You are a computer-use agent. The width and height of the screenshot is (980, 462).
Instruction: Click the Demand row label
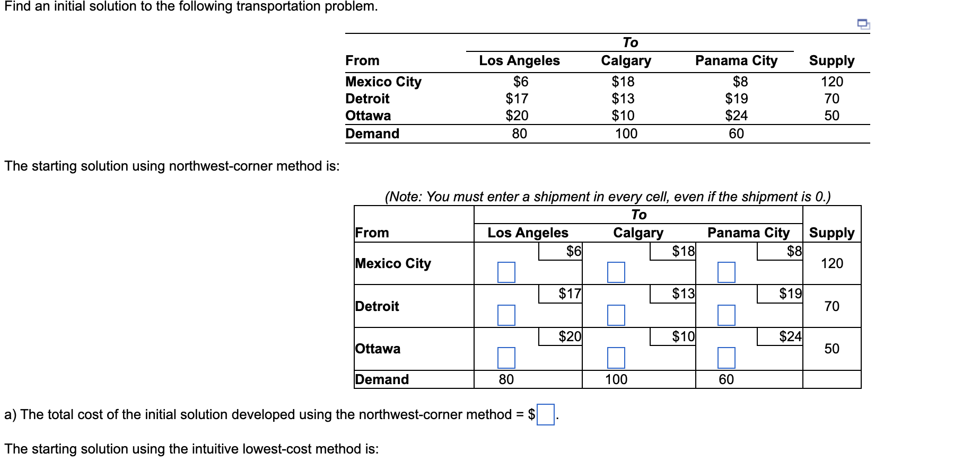tap(381, 379)
